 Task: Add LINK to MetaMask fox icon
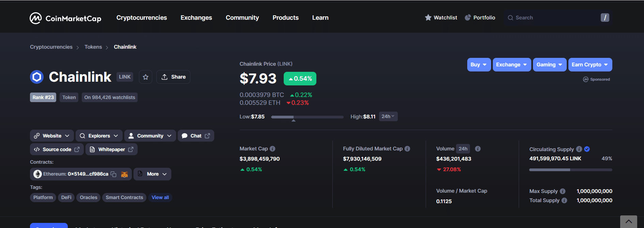pos(124,174)
